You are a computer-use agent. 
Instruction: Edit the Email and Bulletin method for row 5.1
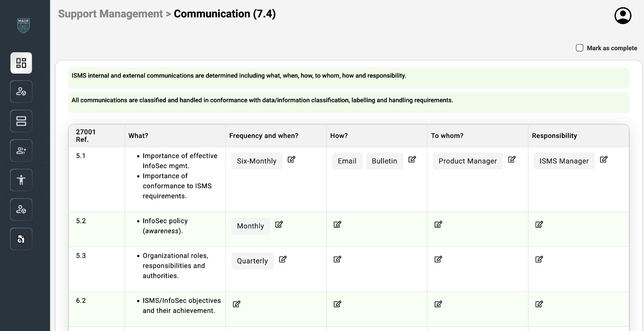pyautogui.click(x=412, y=160)
